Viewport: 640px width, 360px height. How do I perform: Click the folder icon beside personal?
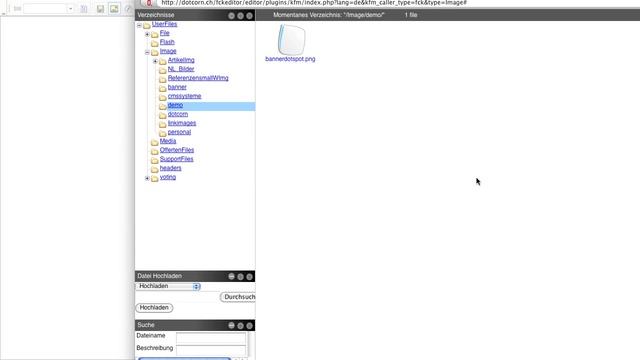click(x=162, y=133)
